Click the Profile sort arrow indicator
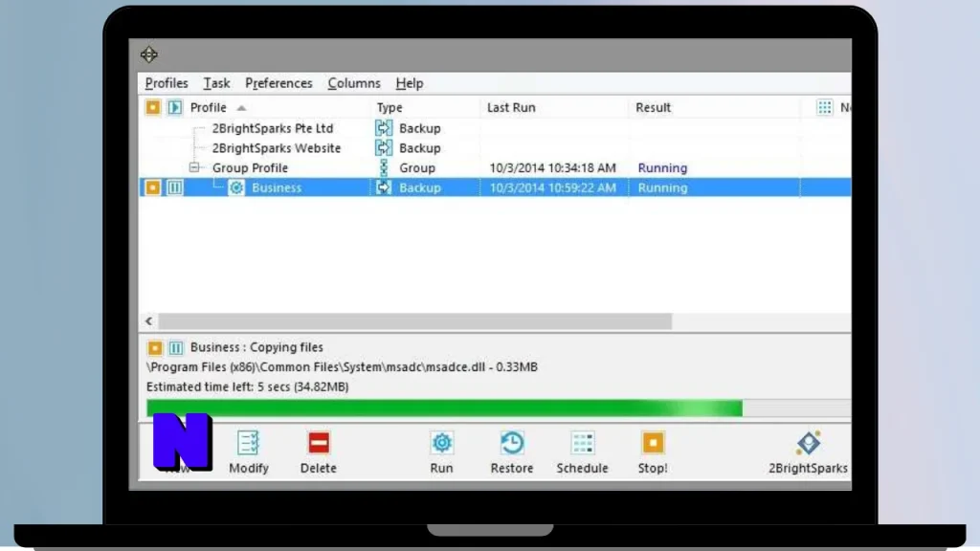This screenshot has width=980, height=551. [241, 108]
